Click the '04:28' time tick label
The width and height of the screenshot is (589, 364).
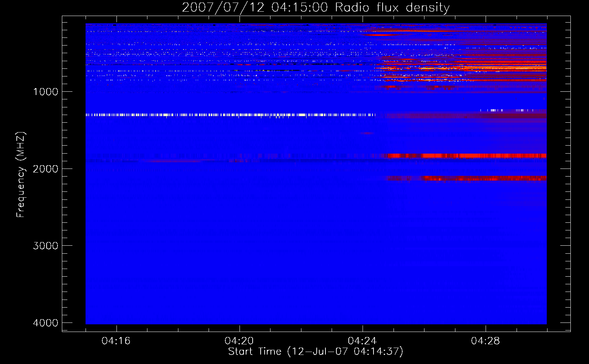pos(485,341)
